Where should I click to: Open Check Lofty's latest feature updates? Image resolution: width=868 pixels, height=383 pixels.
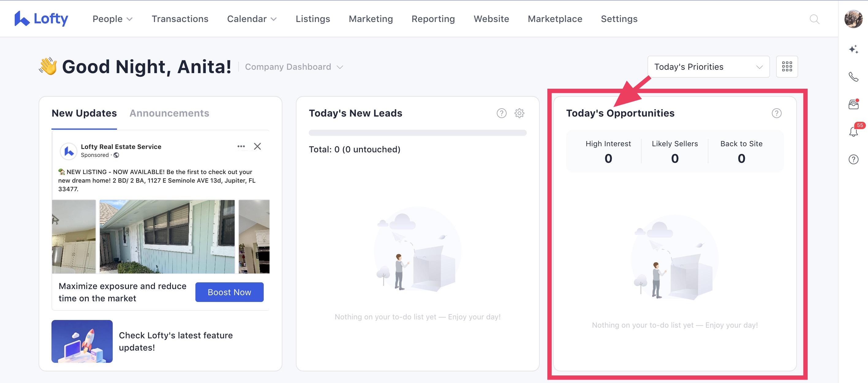(175, 341)
